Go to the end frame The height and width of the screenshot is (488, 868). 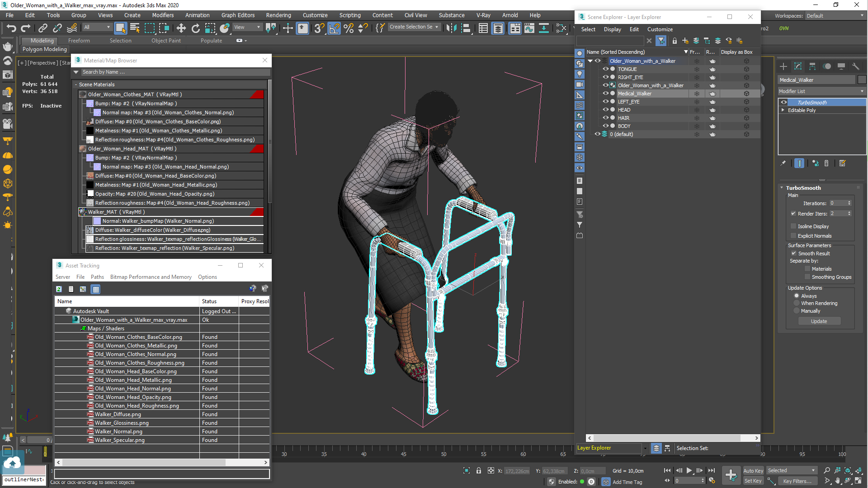pos(711,471)
